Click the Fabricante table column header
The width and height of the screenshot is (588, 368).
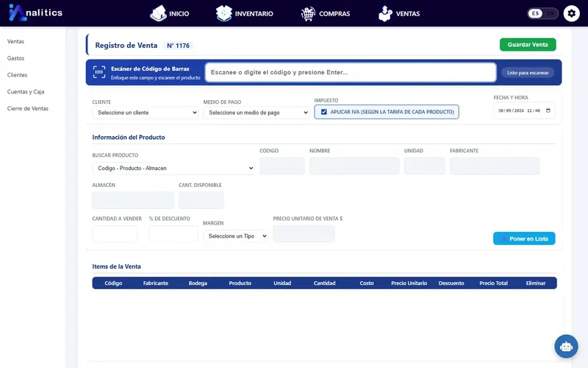click(x=156, y=283)
